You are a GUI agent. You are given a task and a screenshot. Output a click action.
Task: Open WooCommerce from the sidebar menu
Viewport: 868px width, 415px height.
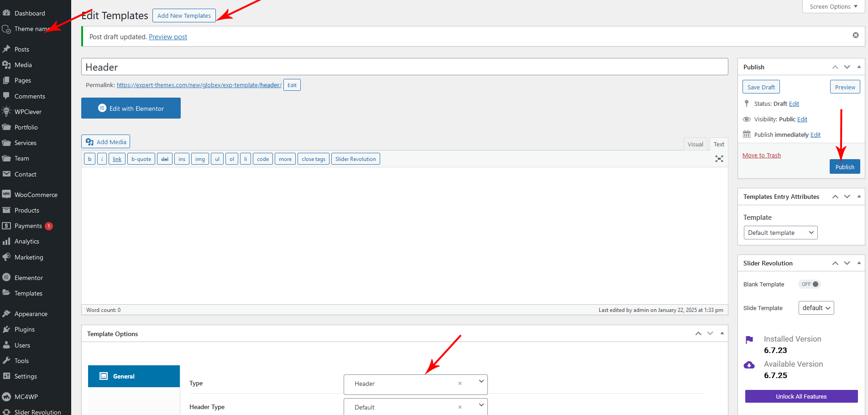click(36, 195)
